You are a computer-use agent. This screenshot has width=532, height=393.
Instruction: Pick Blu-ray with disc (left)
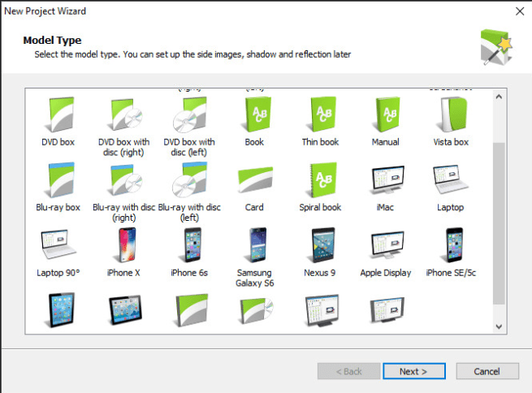(189, 192)
